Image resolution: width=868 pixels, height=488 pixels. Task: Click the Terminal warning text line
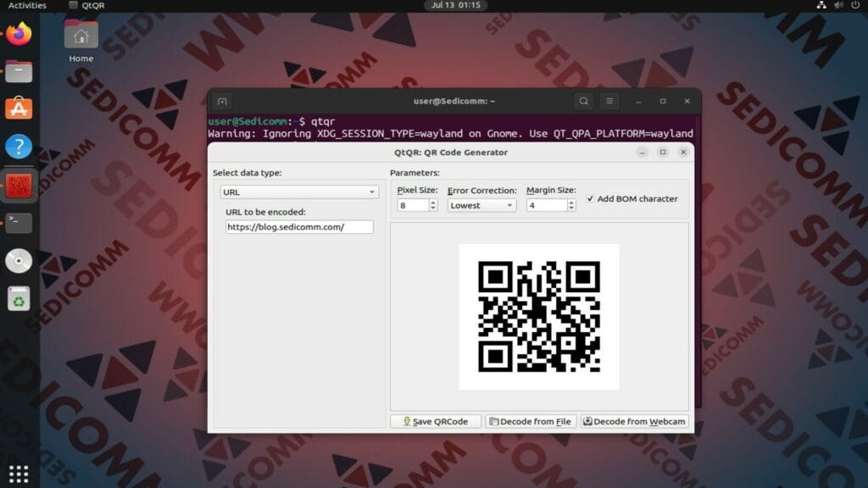tap(451, 133)
